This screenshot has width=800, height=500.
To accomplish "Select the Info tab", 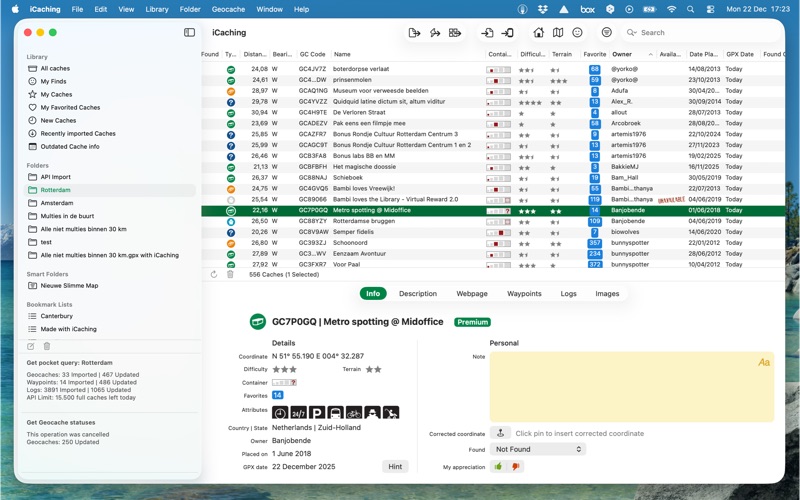I will 373,294.
